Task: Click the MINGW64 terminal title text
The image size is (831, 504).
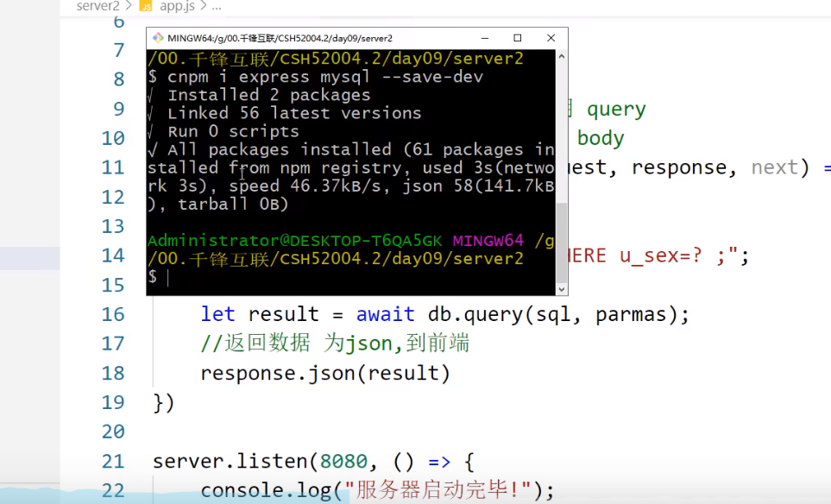Action: click(280, 38)
